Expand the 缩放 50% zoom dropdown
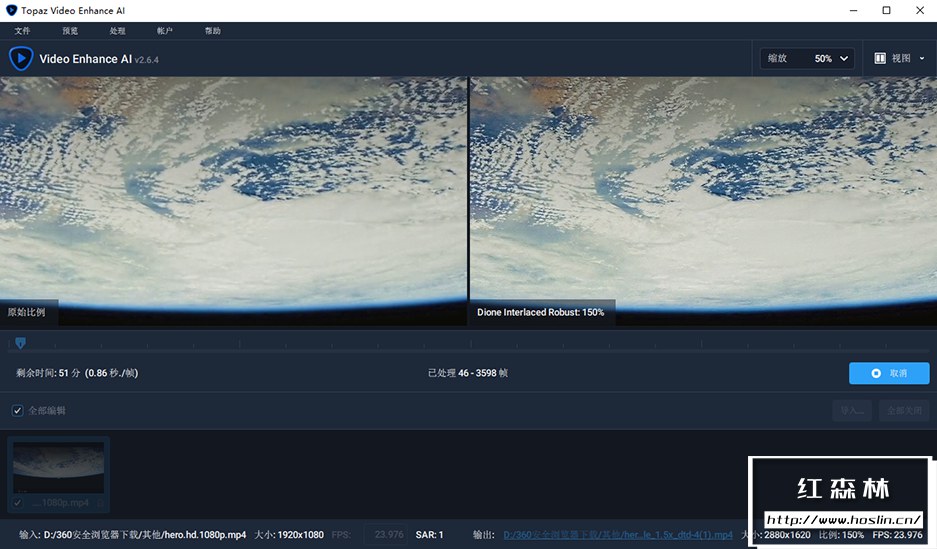 tap(808, 59)
